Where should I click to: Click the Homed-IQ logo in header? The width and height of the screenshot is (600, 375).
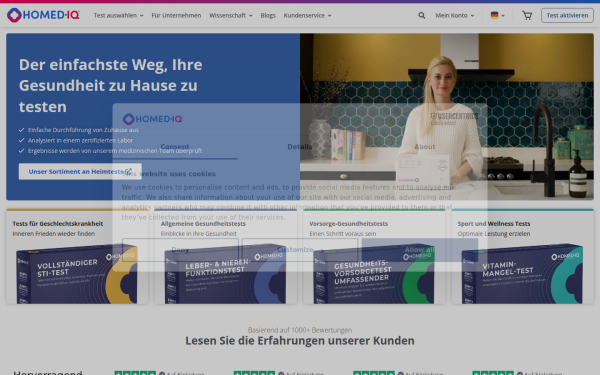pyautogui.click(x=43, y=15)
